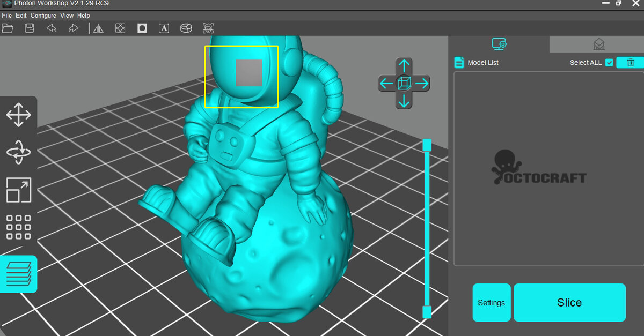Click the bottom handle of the layer slider
Viewport: 644px width, 336px height.
click(x=427, y=312)
